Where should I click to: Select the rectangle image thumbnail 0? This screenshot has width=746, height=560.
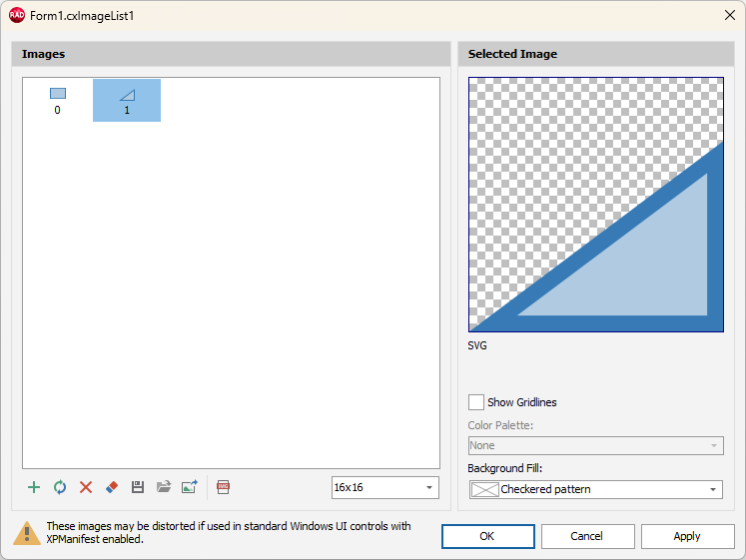(x=58, y=100)
